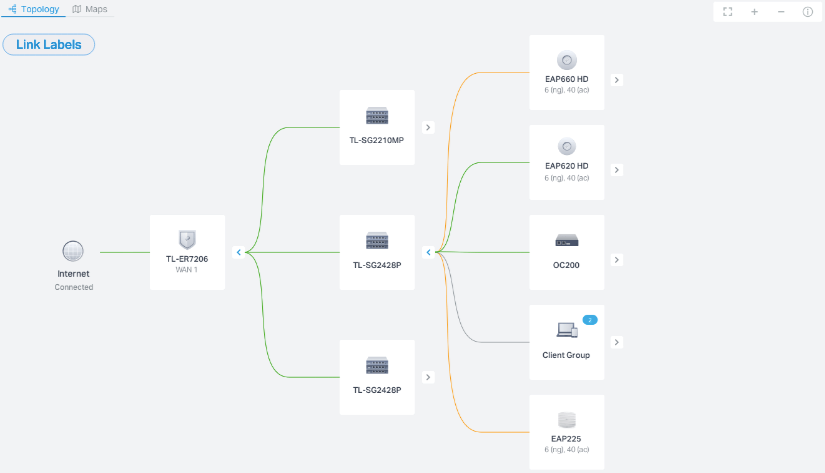Click the EAP225 access point icon

567,420
